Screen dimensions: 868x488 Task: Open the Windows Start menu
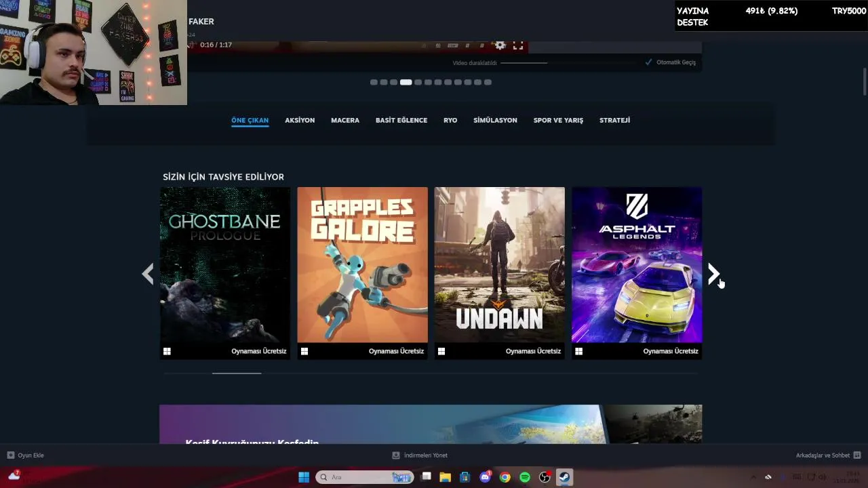point(304,477)
